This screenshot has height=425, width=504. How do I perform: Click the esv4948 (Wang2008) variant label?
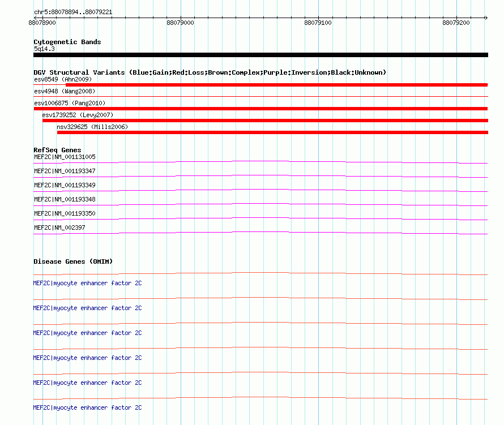[x=65, y=91]
